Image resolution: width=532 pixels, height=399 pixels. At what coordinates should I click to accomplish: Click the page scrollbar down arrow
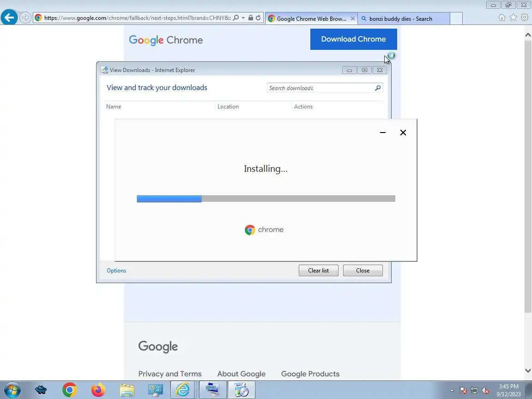pyautogui.click(x=528, y=370)
